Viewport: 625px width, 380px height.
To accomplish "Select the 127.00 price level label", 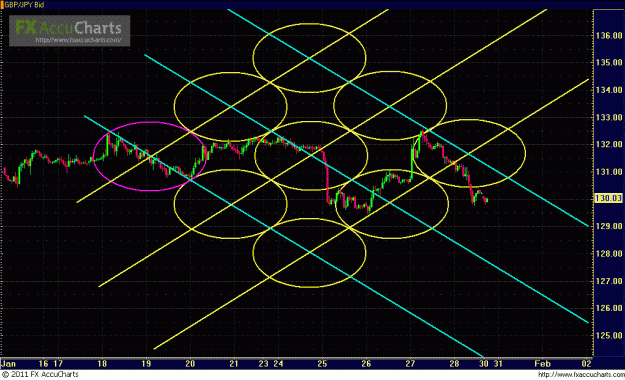I will pyautogui.click(x=609, y=282).
